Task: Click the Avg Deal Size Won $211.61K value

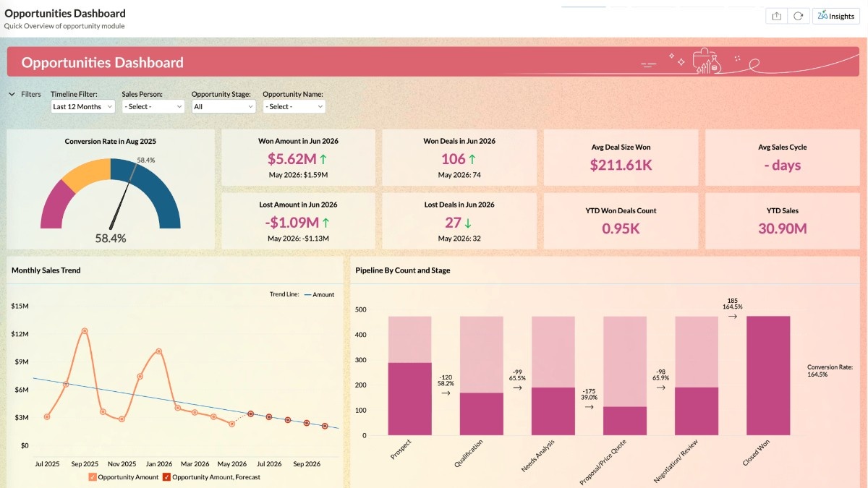Action: coord(621,166)
